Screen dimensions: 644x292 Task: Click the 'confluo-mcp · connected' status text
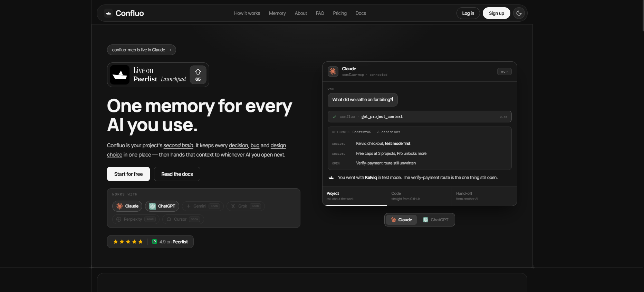click(x=365, y=75)
